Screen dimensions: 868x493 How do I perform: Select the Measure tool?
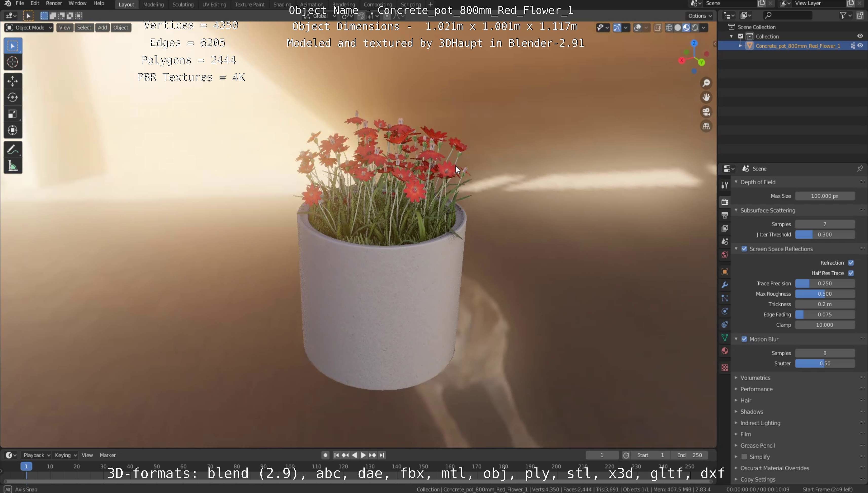(x=13, y=166)
